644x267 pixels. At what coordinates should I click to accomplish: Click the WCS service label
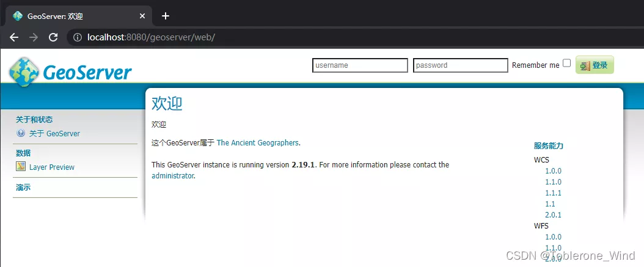(541, 160)
